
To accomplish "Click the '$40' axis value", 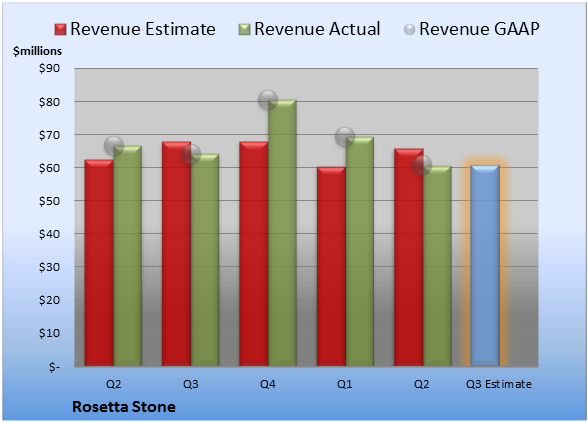I will [50, 234].
